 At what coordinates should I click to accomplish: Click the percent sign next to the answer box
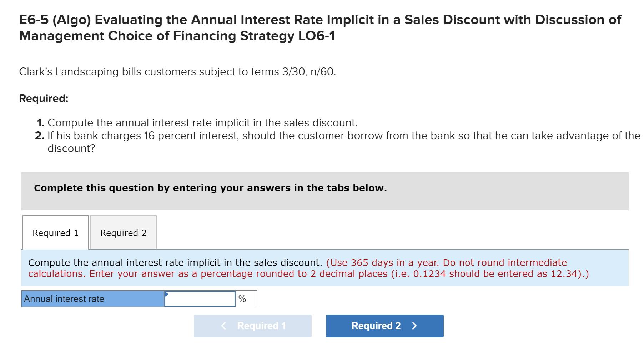(243, 299)
